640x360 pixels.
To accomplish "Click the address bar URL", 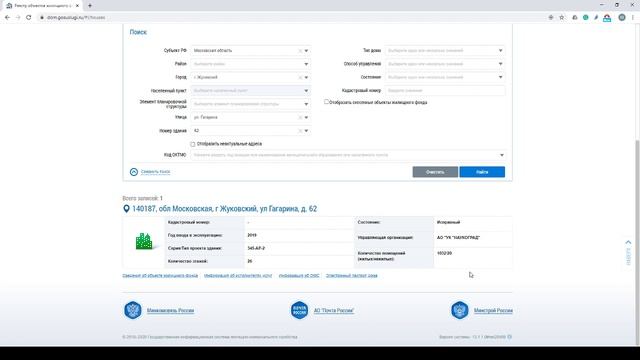I will pyautogui.click(x=76, y=18).
